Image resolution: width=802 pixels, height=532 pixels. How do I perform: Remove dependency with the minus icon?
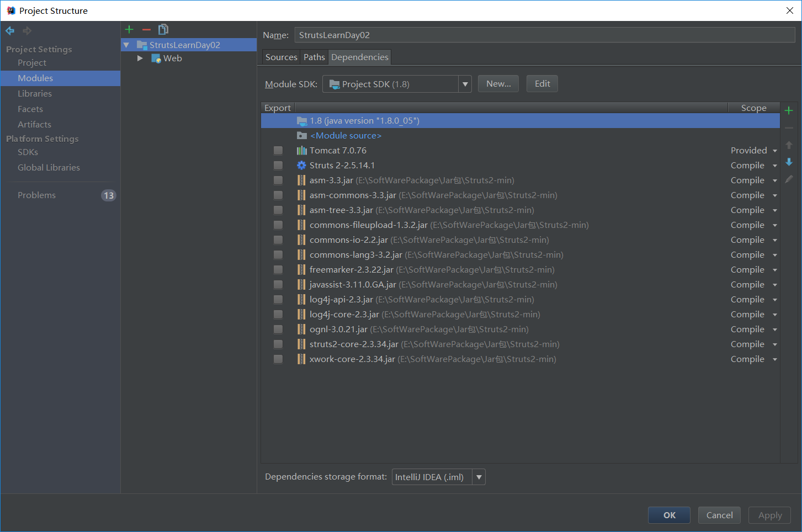[789, 128]
